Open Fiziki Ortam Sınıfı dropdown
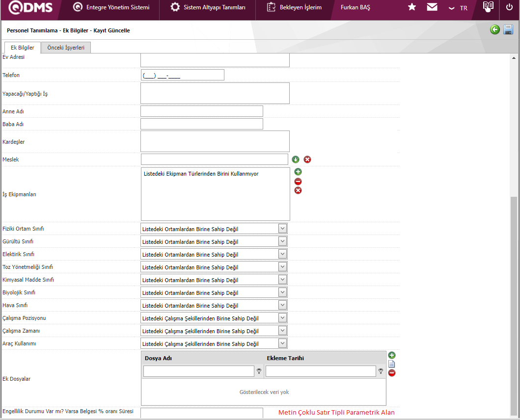520x420 pixels. tap(282, 228)
